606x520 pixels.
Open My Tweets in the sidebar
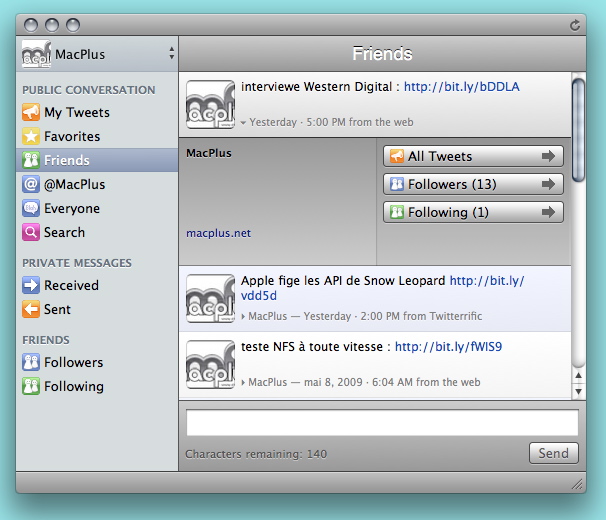coord(97,113)
